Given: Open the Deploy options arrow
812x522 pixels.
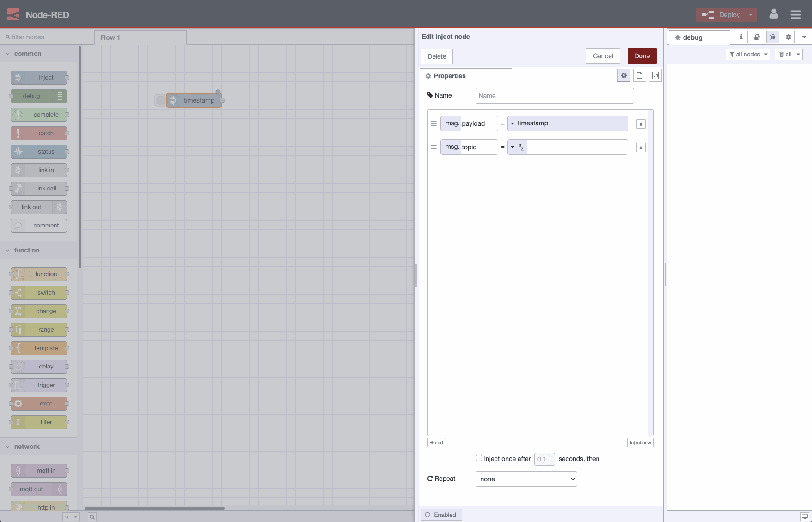Looking at the screenshot, I should point(751,14).
